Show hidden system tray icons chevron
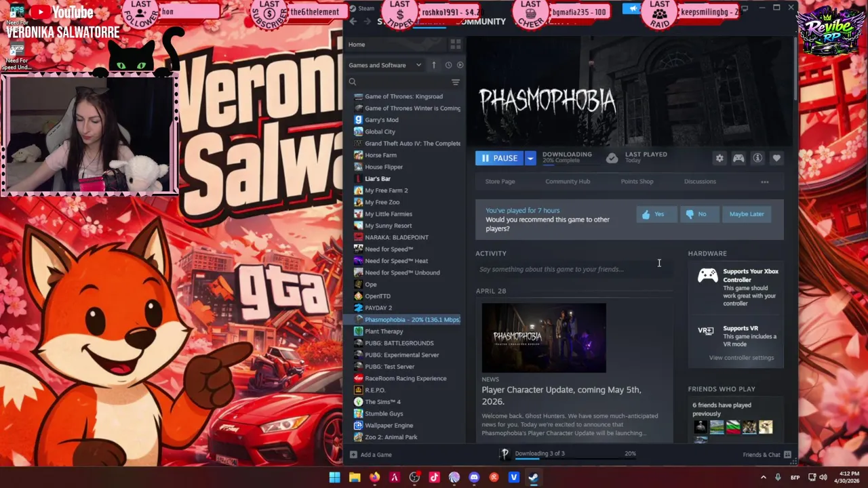Screen dimensions: 868x488 (x=763, y=477)
